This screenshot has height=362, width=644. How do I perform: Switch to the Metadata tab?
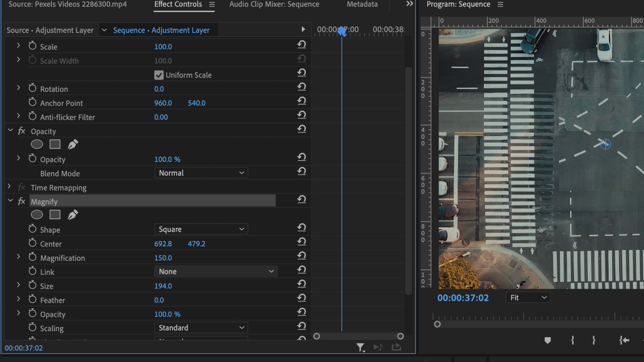pos(362,5)
